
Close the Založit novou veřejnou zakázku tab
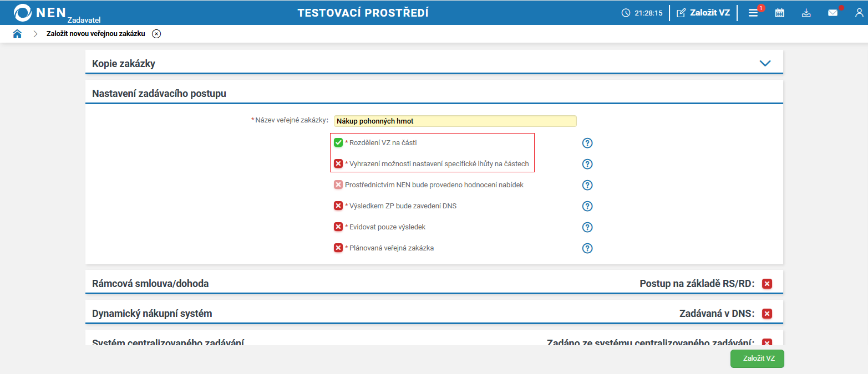156,33
